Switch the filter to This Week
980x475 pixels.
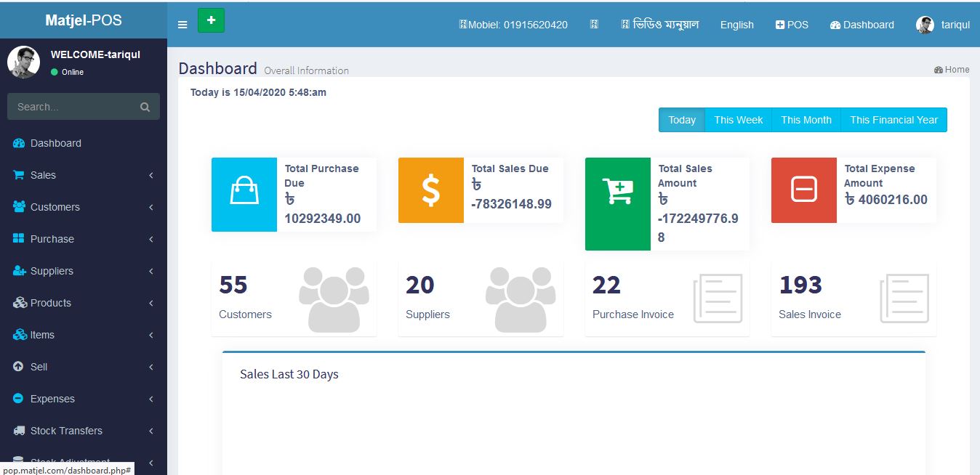pyautogui.click(x=738, y=120)
